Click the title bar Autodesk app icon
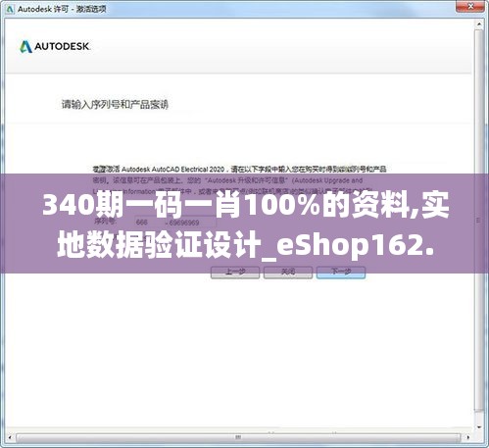The height and width of the screenshot is (448, 489). [10, 9]
